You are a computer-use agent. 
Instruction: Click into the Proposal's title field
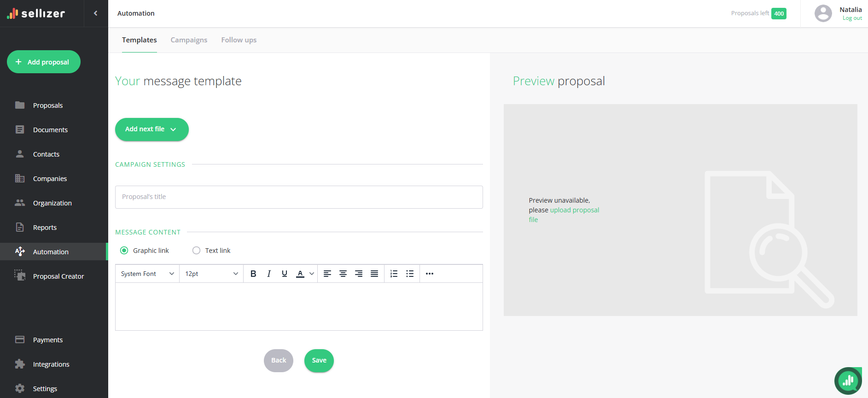coord(299,197)
